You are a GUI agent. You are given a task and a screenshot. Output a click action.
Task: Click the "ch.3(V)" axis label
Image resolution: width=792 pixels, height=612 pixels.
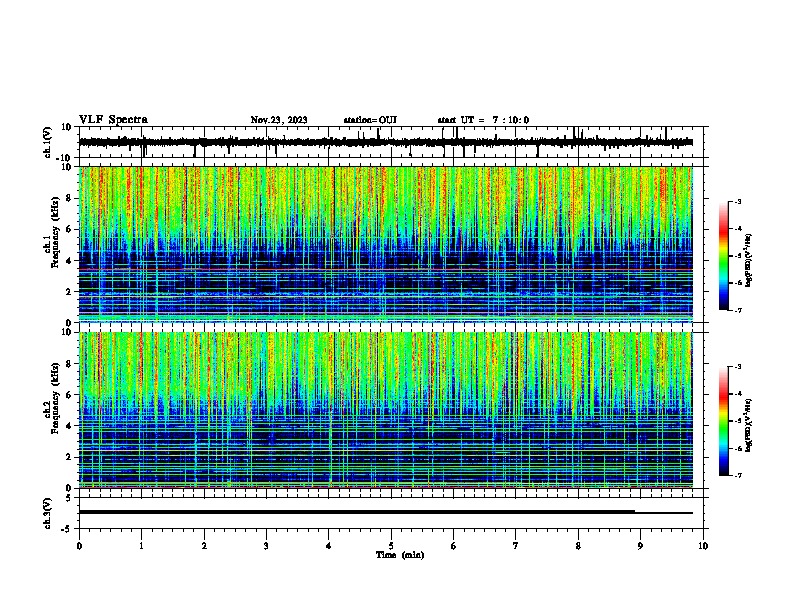coord(48,513)
